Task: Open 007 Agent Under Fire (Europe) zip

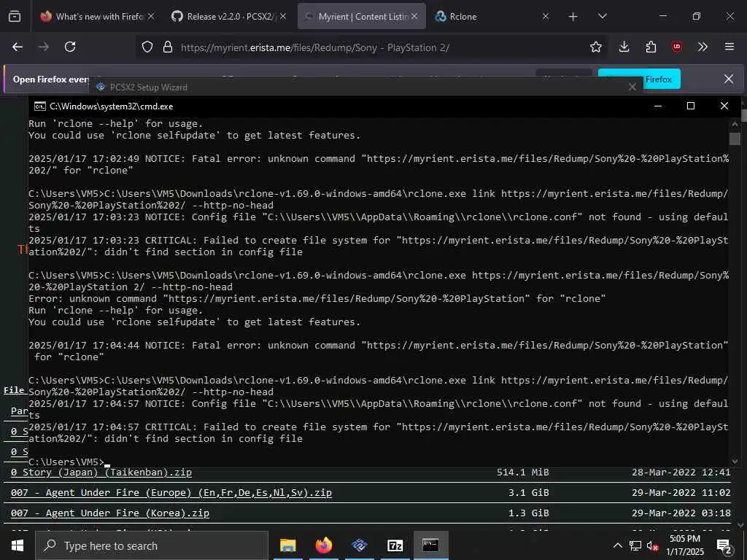Action: point(171,493)
